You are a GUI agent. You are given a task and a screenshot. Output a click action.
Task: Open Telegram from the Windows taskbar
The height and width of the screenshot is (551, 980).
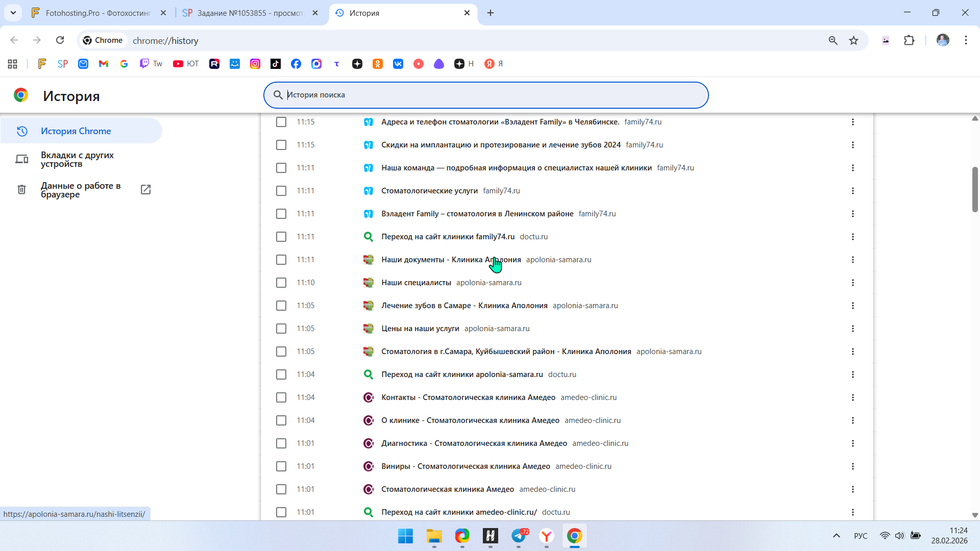click(x=519, y=536)
